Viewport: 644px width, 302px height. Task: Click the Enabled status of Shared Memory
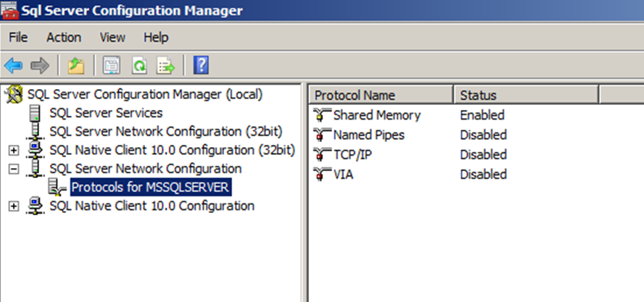482,115
